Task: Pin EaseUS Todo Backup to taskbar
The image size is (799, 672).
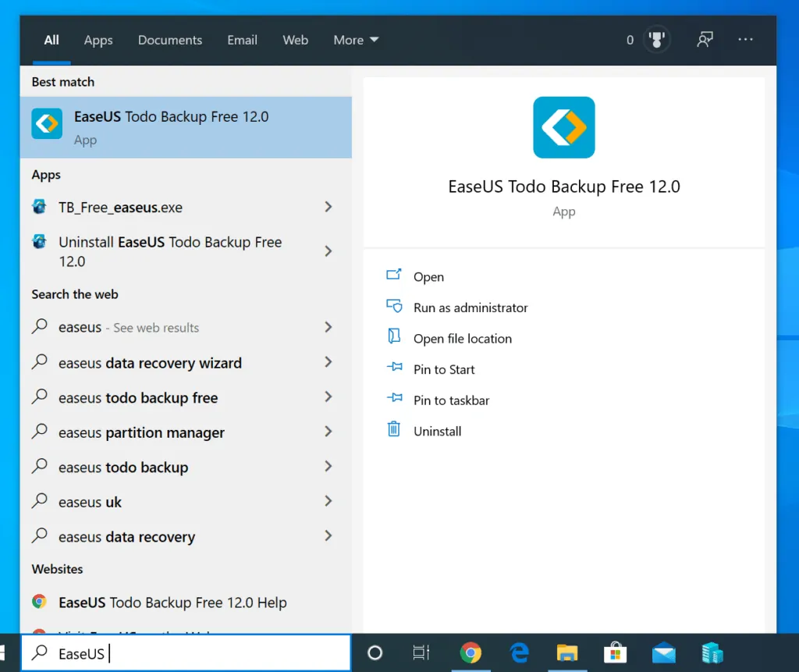Action: (x=392, y=400)
